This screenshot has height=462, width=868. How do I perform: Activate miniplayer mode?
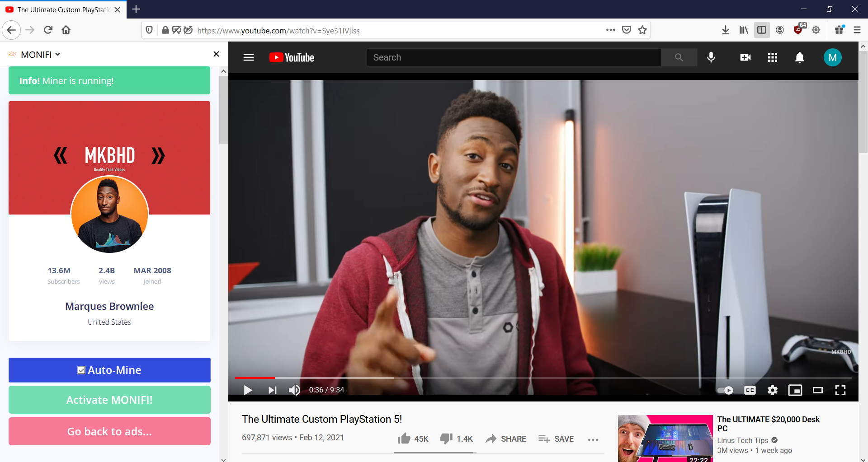(795, 390)
